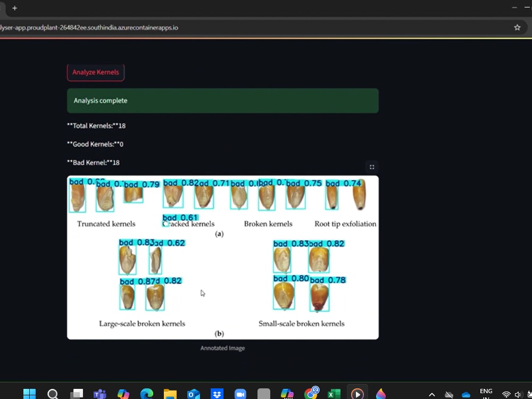Open the ENG language input switcher
Screen dimensions: 532x399
pyautogui.click(x=486, y=394)
